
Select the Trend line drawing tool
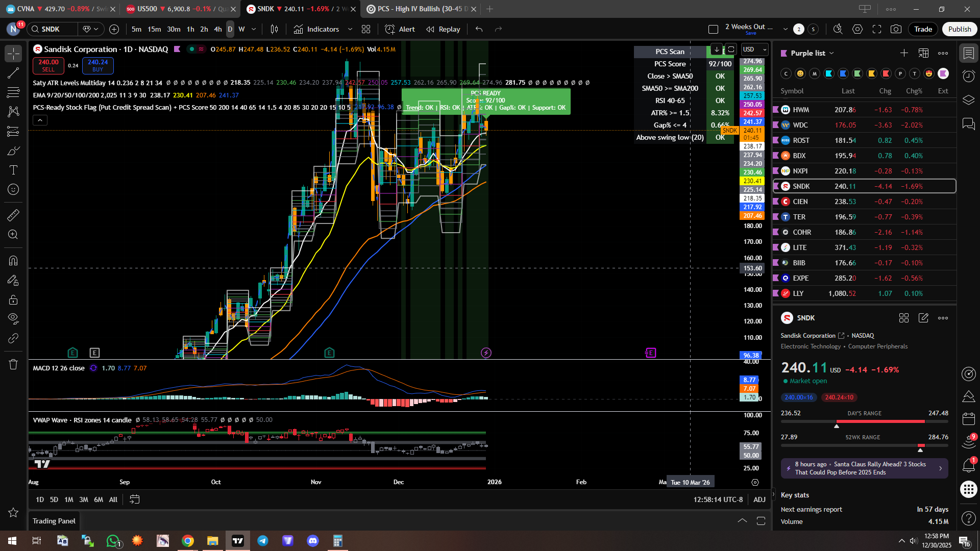[13, 73]
